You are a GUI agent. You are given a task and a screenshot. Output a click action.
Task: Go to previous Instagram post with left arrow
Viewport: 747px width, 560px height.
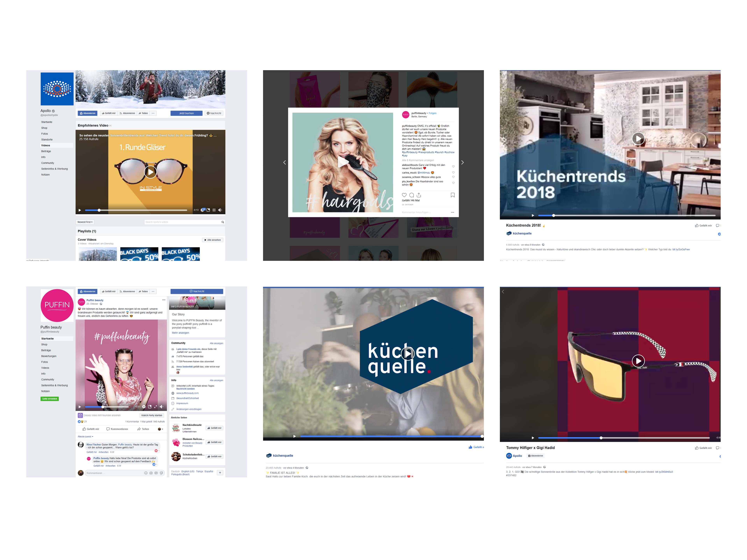click(284, 163)
